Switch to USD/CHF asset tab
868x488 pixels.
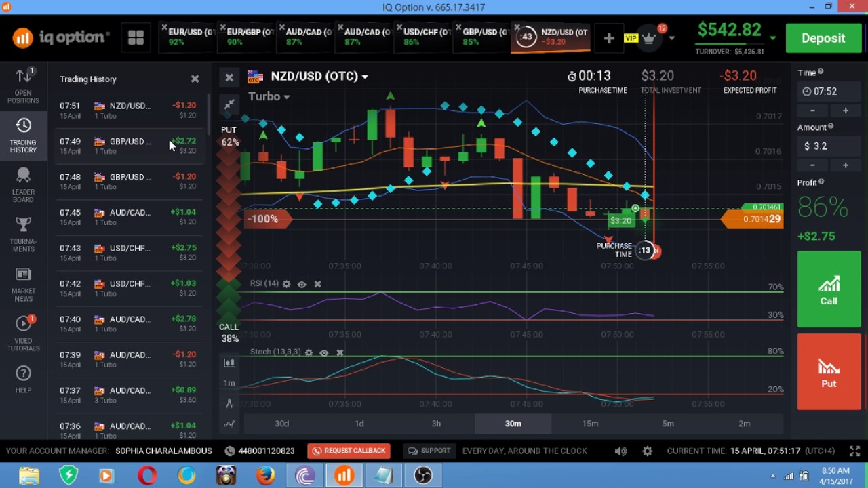[x=422, y=37]
